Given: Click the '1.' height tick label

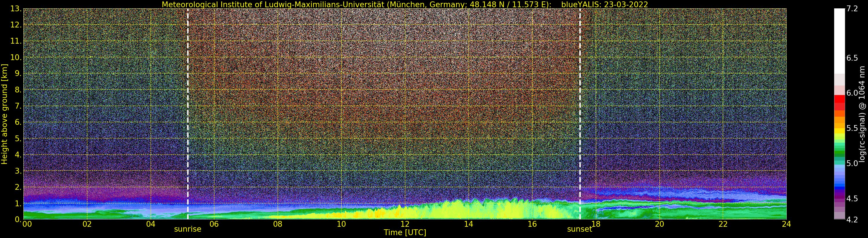Looking at the screenshot, I should point(18,203).
